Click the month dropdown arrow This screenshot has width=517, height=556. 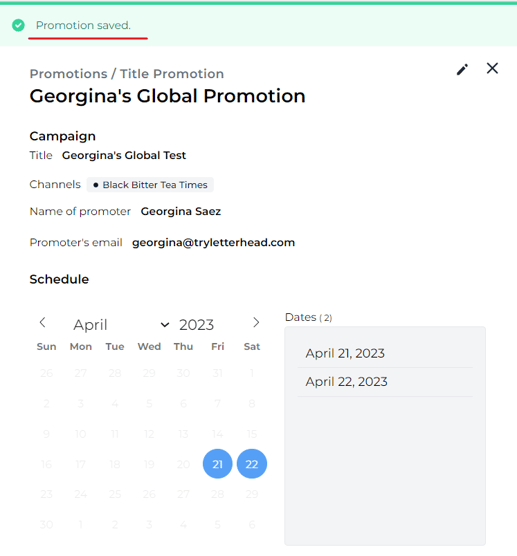click(165, 324)
